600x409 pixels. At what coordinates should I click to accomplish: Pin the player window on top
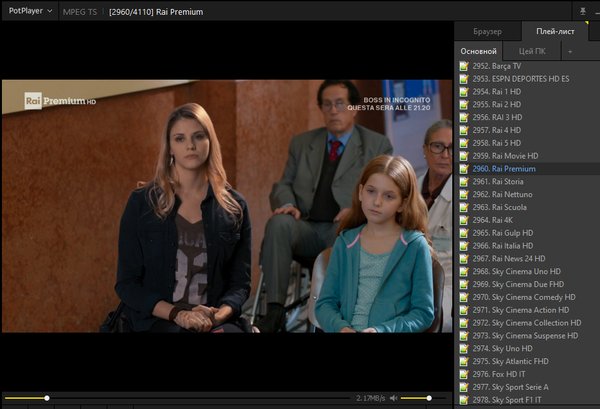pyautogui.click(x=583, y=10)
